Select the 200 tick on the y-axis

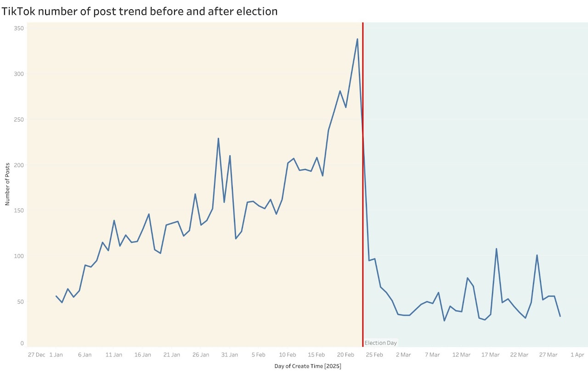tap(19, 165)
